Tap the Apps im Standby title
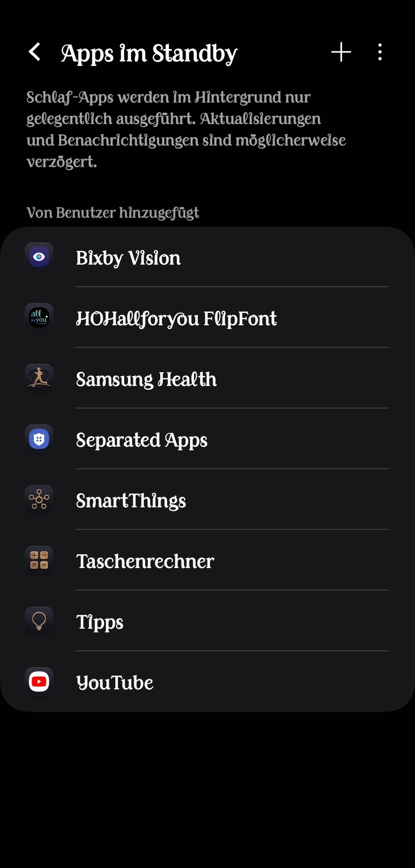415x868 pixels. point(149,53)
